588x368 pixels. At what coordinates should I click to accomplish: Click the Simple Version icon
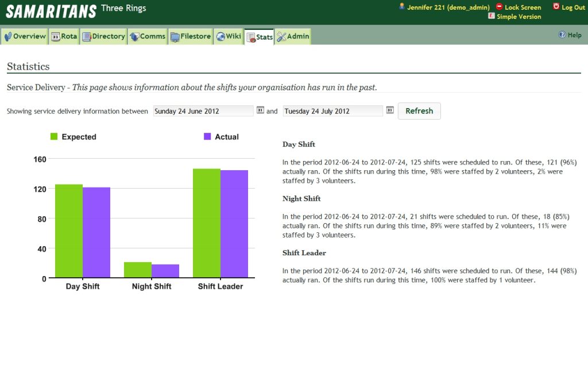tap(493, 17)
